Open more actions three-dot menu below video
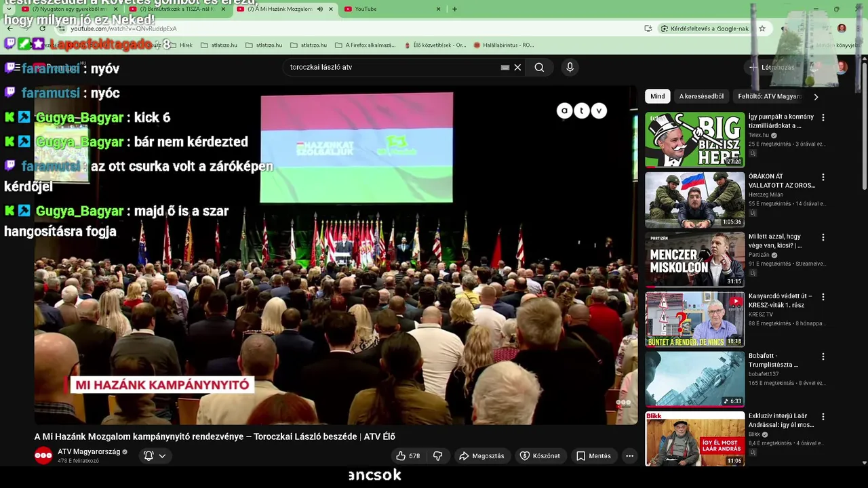 (629, 456)
